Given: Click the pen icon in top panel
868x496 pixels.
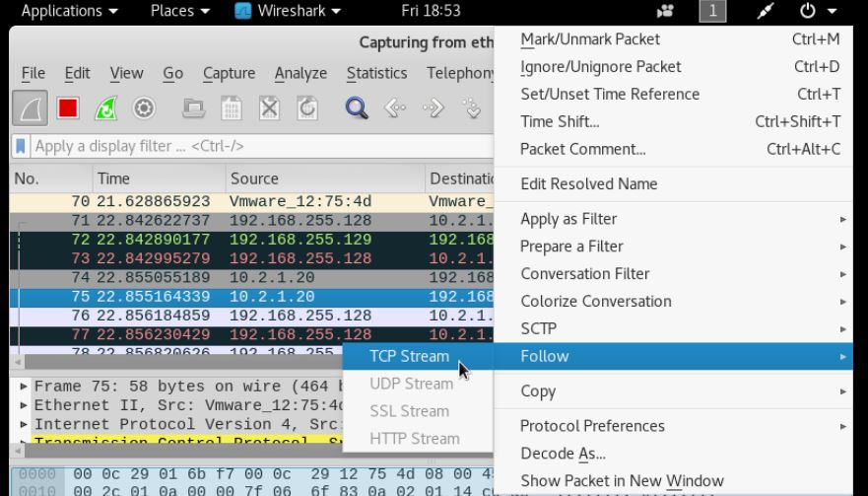Looking at the screenshot, I should (x=765, y=11).
